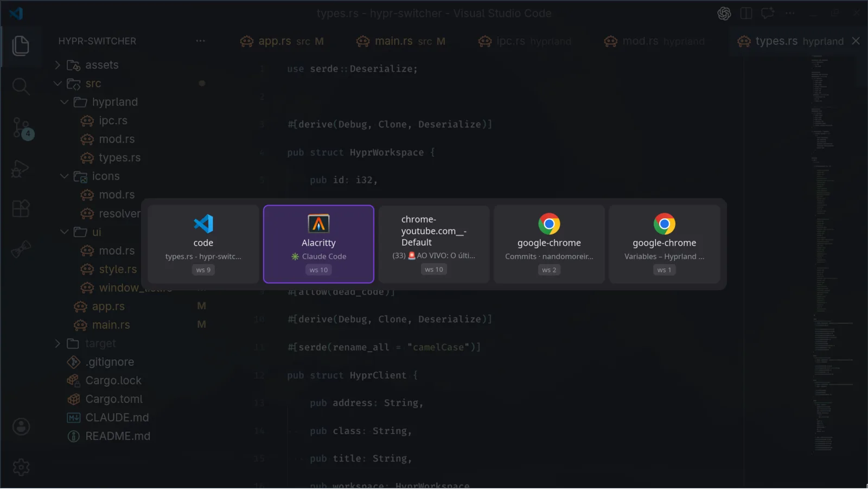Switch to the ipc.rs hyprland tab
Screen dimensions: 868x491
[x=525, y=41]
